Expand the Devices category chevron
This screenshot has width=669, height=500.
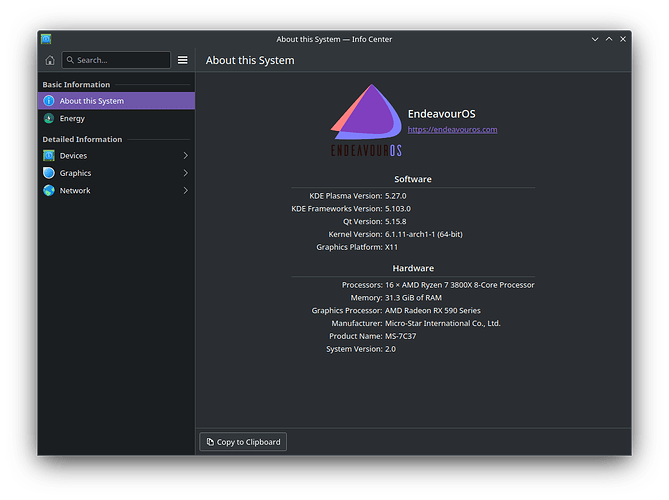(x=186, y=155)
